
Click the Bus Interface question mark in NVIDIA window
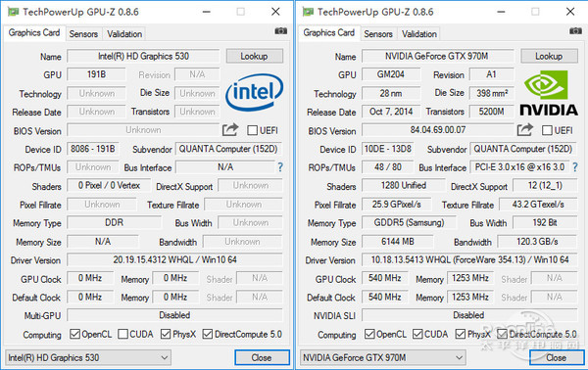click(x=575, y=167)
